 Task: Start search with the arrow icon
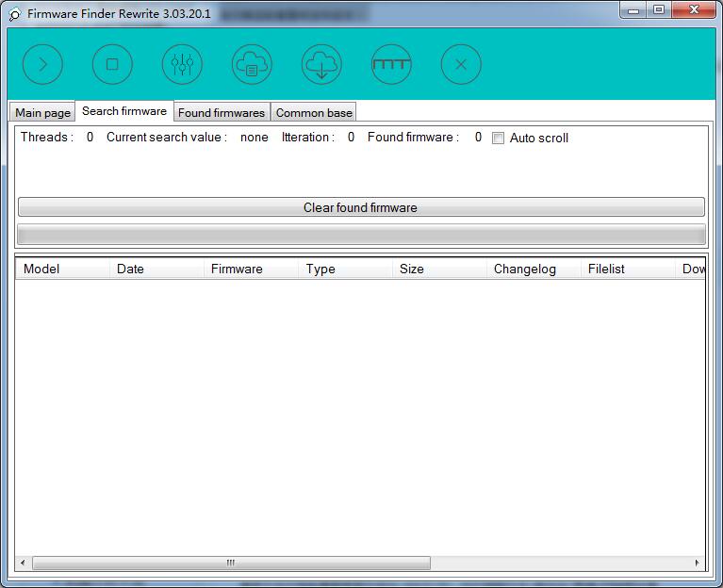point(42,64)
